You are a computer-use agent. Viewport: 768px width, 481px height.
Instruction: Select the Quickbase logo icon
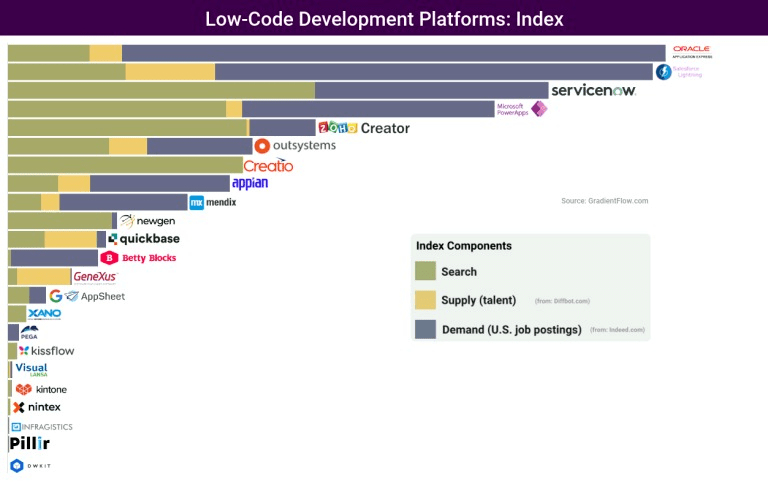[x=113, y=239]
